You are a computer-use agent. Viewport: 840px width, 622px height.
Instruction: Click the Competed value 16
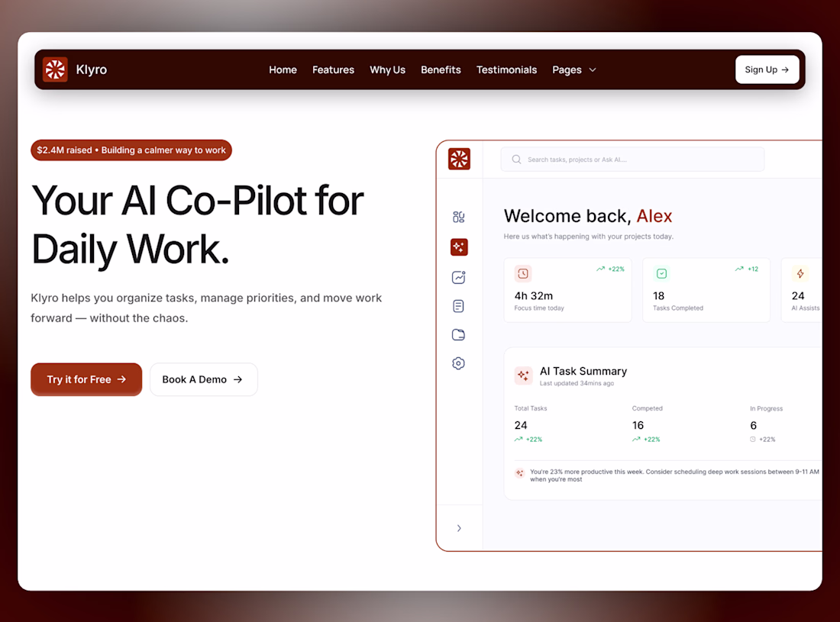[x=638, y=426]
